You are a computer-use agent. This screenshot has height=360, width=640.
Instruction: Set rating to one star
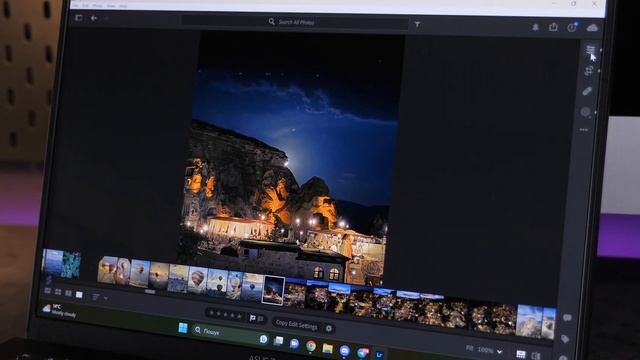(211, 313)
